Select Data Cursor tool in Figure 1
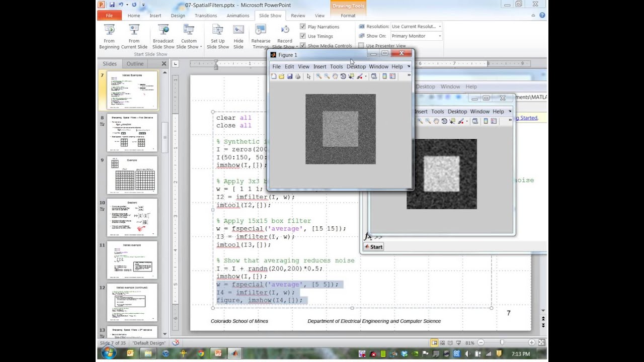 (351, 76)
